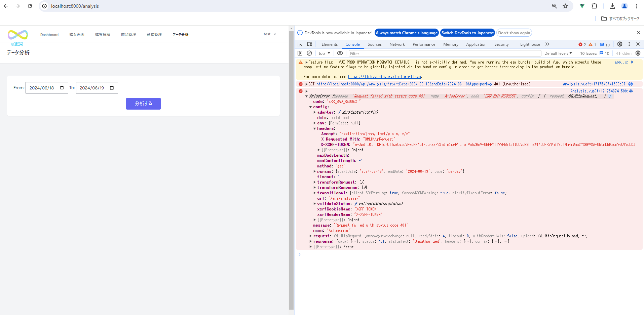
Task: Open the browser downloads icon
Action: pos(612,6)
